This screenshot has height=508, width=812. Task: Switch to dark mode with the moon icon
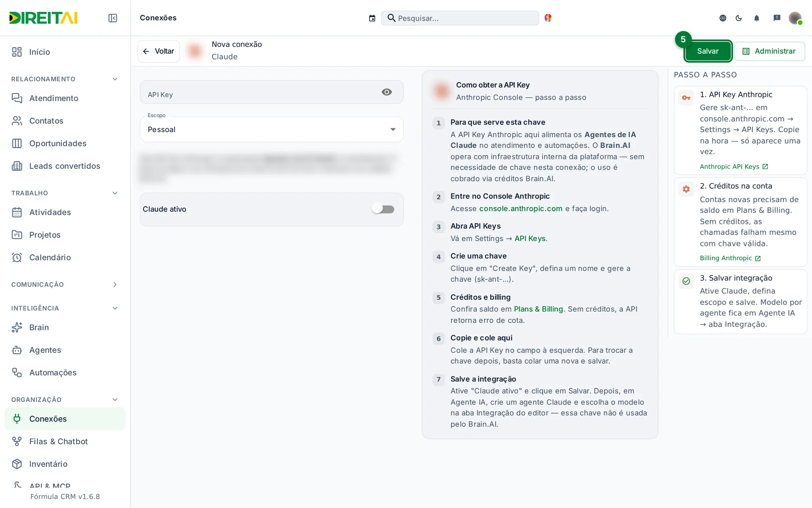tap(739, 18)
